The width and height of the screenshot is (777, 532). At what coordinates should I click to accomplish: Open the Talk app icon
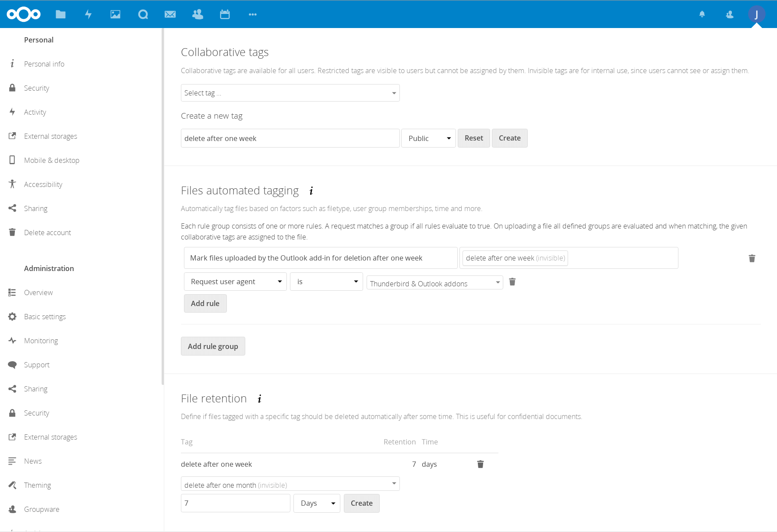point(143,14)
